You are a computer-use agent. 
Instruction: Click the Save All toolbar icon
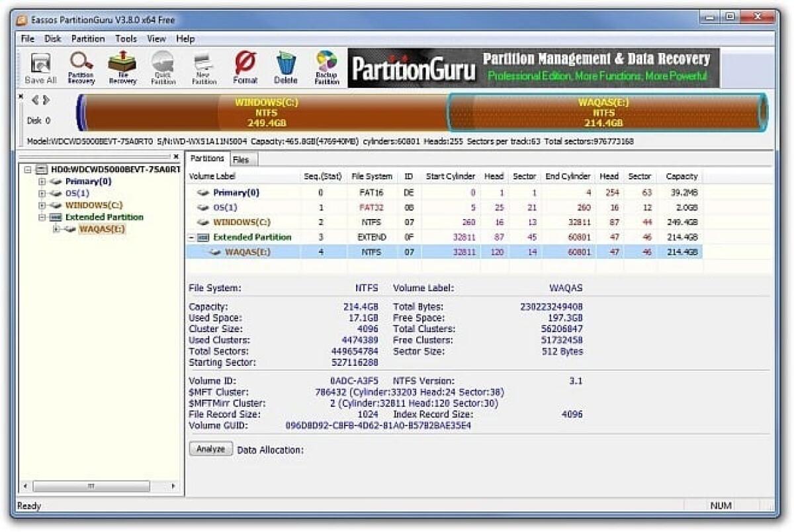39,66
